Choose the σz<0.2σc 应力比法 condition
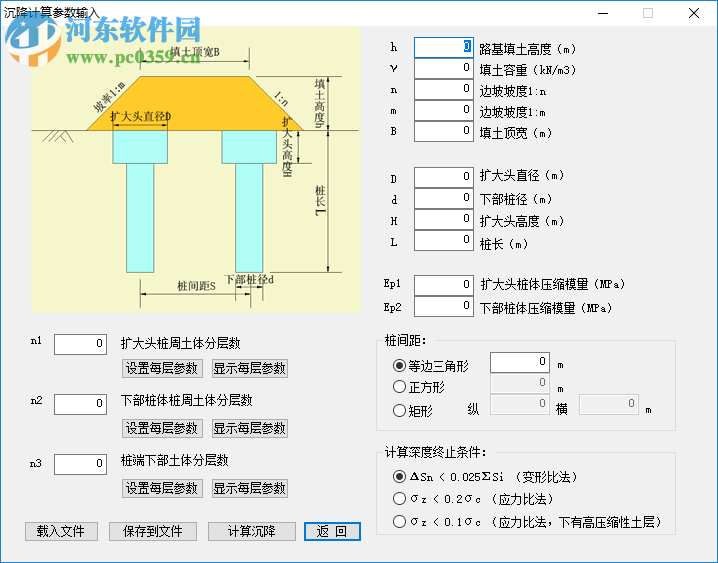718x563 pixels. [473, 499]
